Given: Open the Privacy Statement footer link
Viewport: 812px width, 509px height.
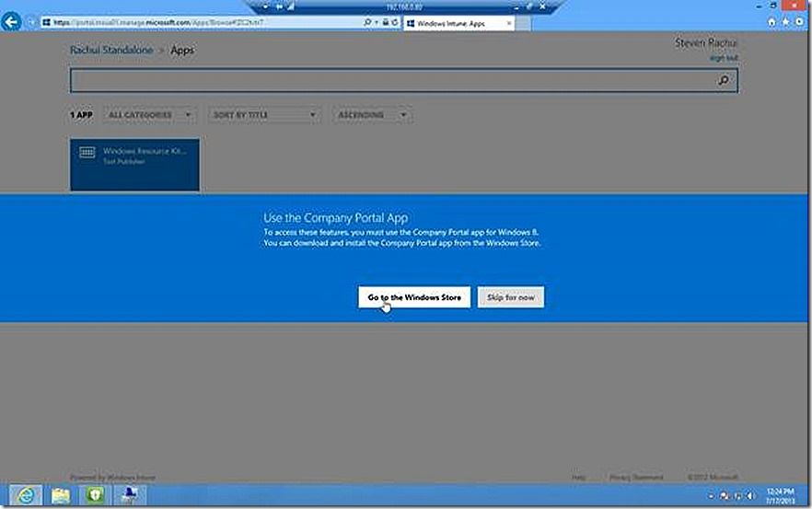Looking at the screenshot, I should pos(636,477).
